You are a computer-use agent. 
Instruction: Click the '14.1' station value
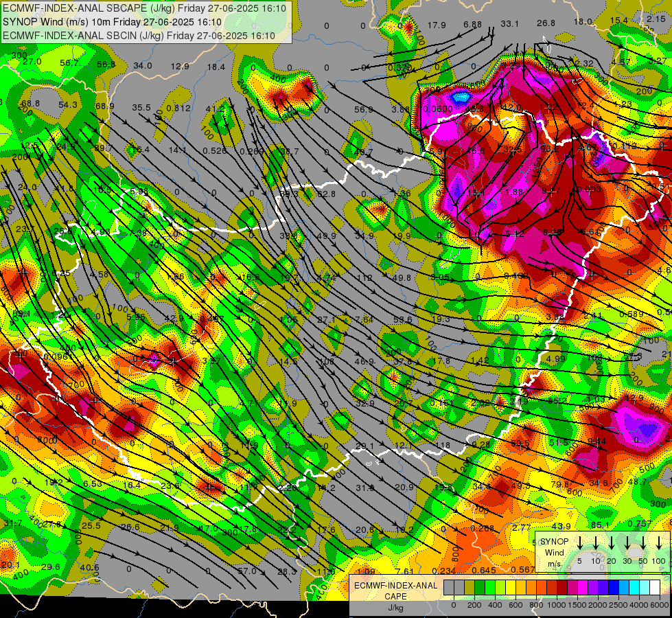(x=177, y=150)
